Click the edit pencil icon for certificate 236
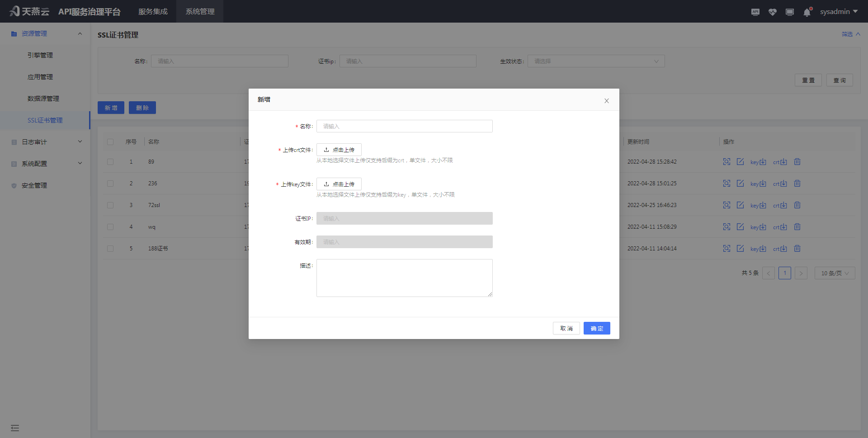Screen dimensions: 868x438 pos(741,183)
